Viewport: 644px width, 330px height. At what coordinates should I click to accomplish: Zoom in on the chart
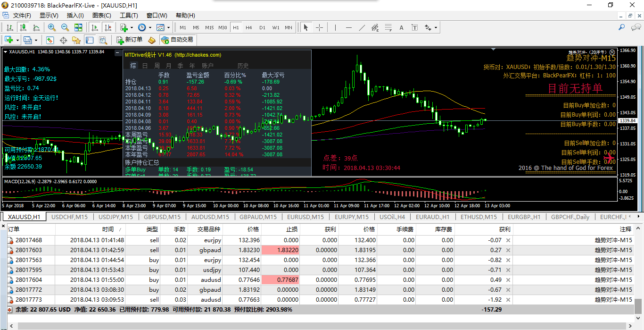click(52, 27)
